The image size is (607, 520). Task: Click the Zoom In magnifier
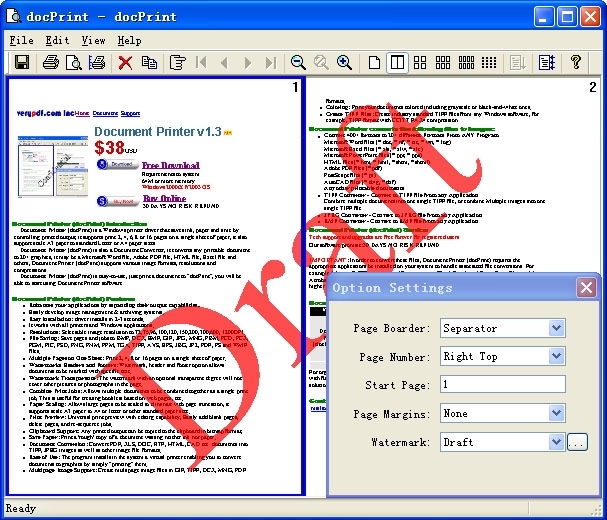tap(344, 62)
